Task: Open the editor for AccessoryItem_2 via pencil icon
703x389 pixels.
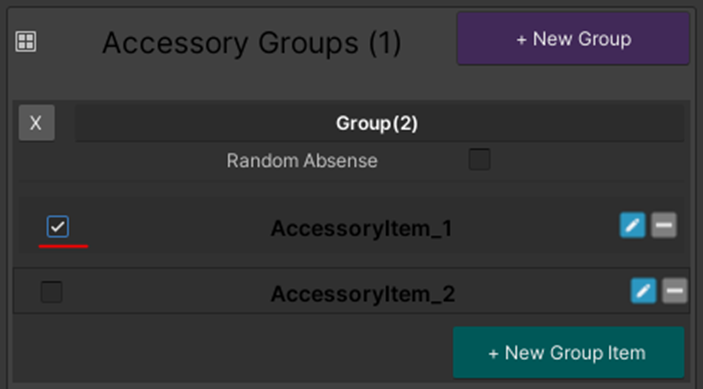Action: [x=643, y=291]
